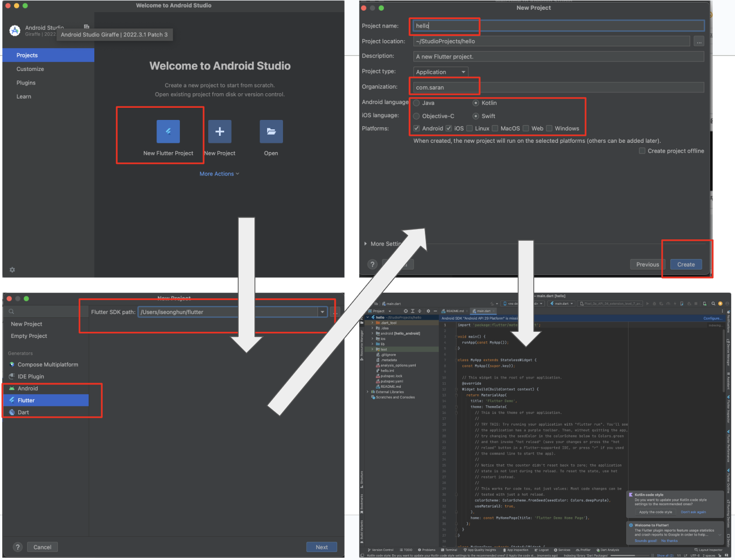
Task: Click the Project name input field
Action: [x=559, y=26]
